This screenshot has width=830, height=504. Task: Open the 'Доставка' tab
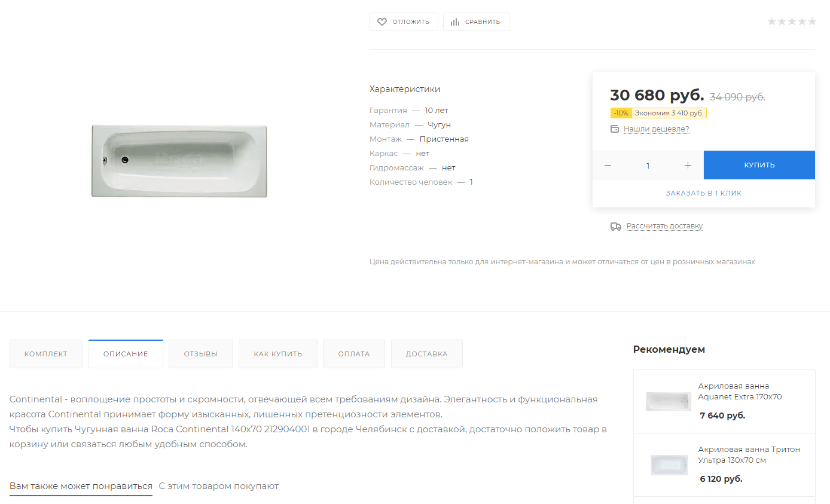click(426, 354)
